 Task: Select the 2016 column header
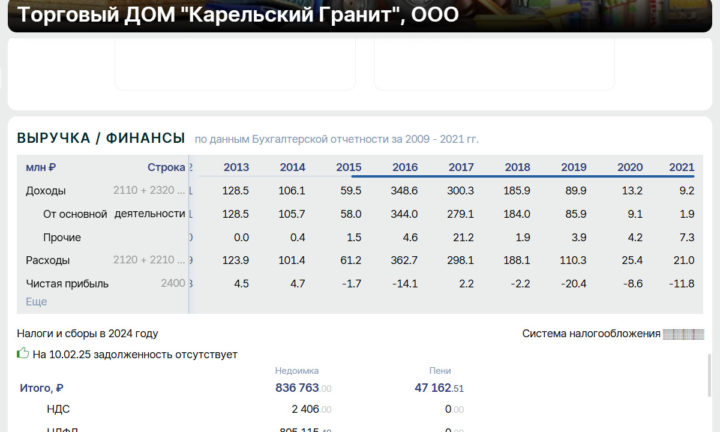click(x=405, y=167)
